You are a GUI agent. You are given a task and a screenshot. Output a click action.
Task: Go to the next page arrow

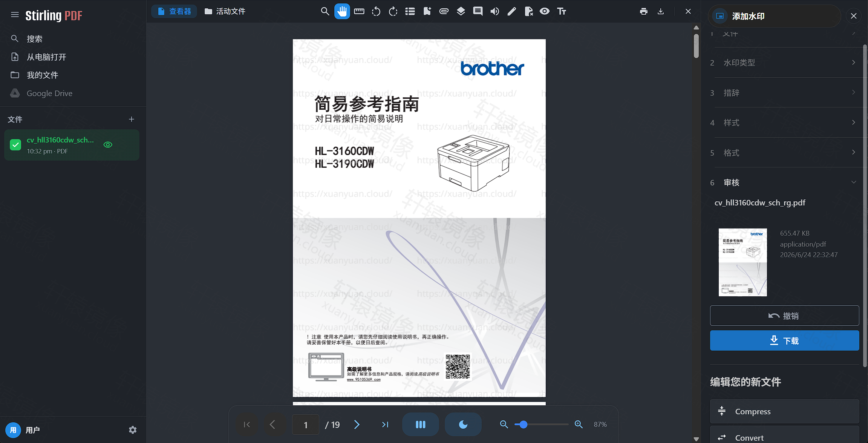357,425
